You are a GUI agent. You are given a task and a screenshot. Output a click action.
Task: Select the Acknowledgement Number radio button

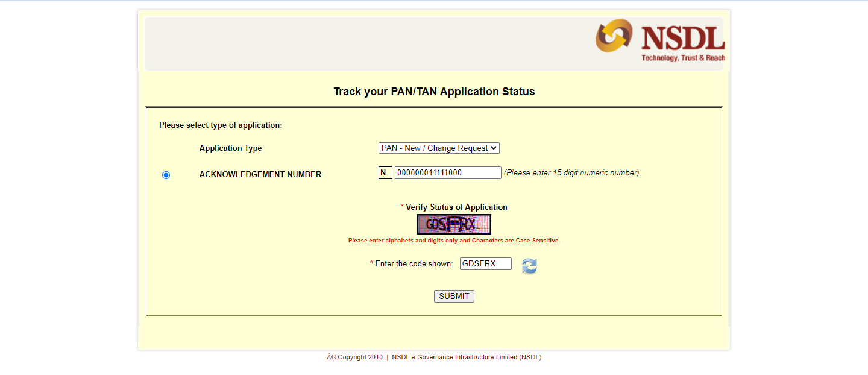click(166, 175)
